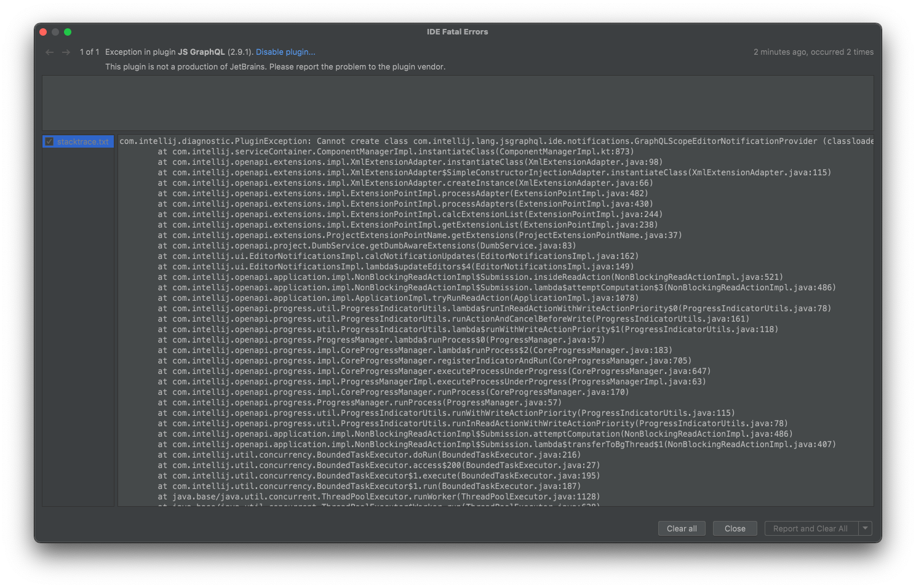Click the '1 of 1' error counter
This screenshot has width=916, height=588.
[89, 52]
